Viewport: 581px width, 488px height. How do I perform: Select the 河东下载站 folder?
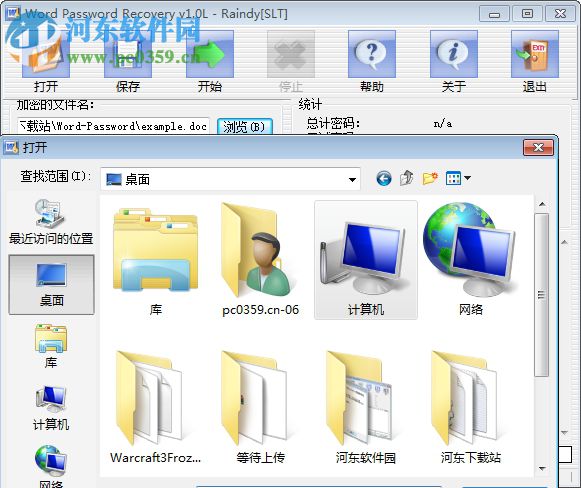click(471, 407)
